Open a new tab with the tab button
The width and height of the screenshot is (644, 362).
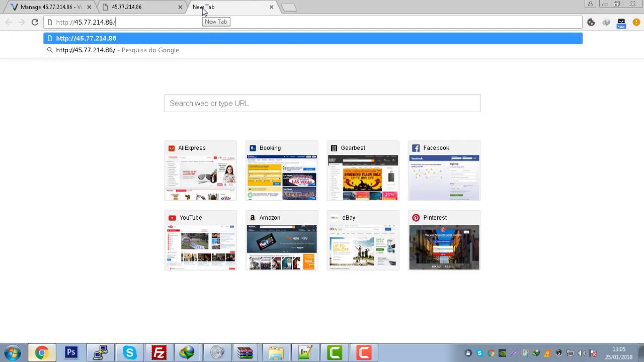(289, 8)
